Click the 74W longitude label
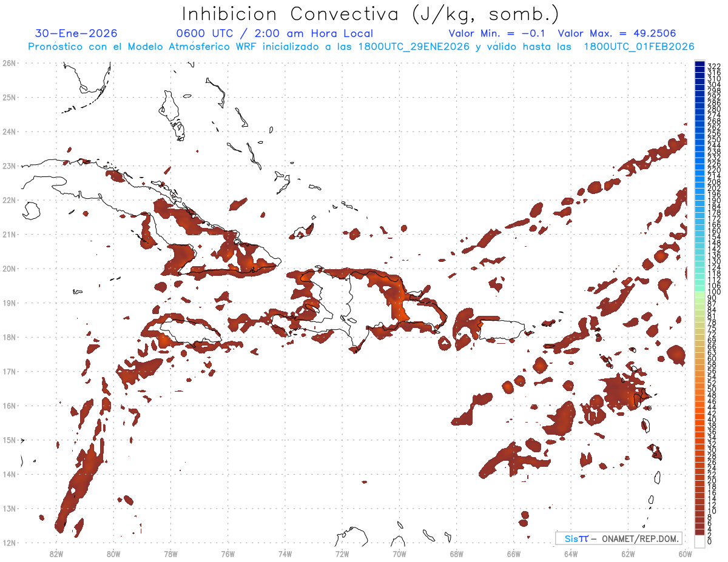728x562 pixels. [x=285, y=554]
